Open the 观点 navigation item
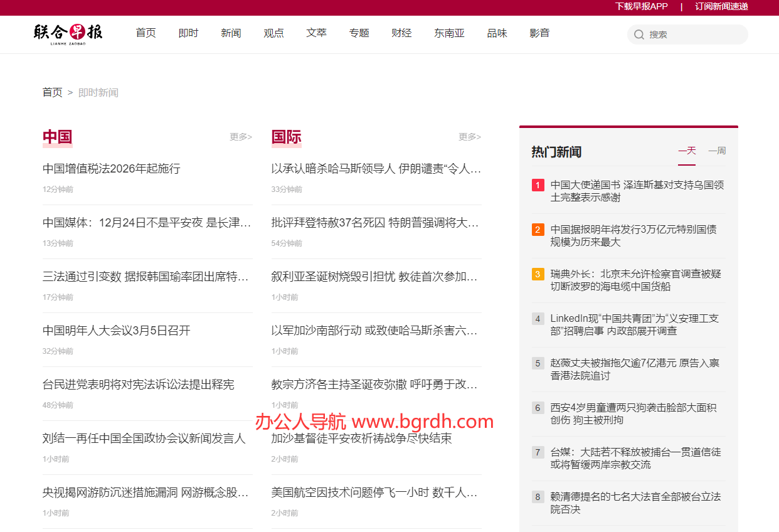The image size is (779, 532). click(x=273, y=33)
